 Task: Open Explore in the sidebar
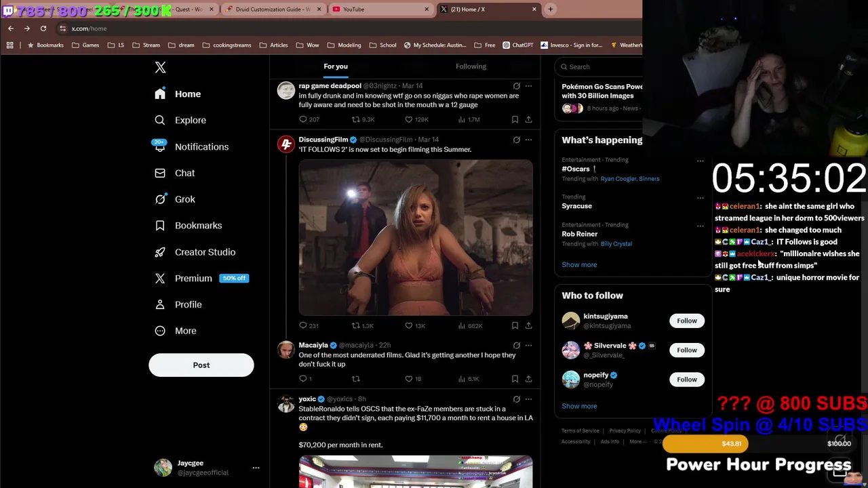pyautogui.click(x=180, y=120)
